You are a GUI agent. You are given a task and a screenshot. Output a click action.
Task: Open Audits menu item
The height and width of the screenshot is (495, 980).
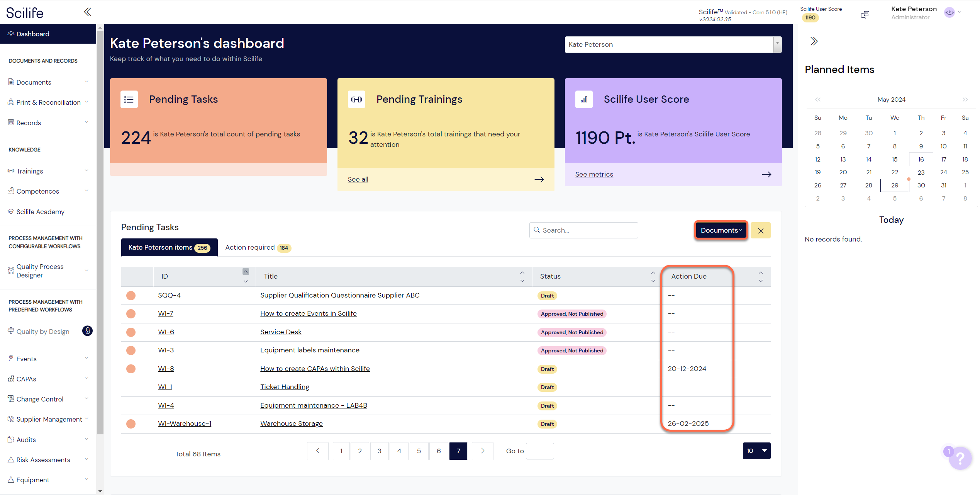(x=26, y=440)
